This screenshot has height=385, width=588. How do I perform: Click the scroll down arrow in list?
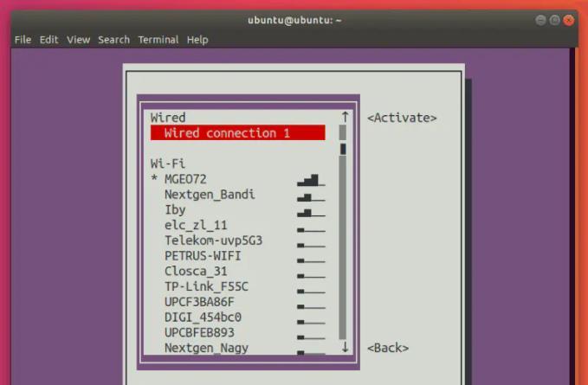(x=345, y=348)
